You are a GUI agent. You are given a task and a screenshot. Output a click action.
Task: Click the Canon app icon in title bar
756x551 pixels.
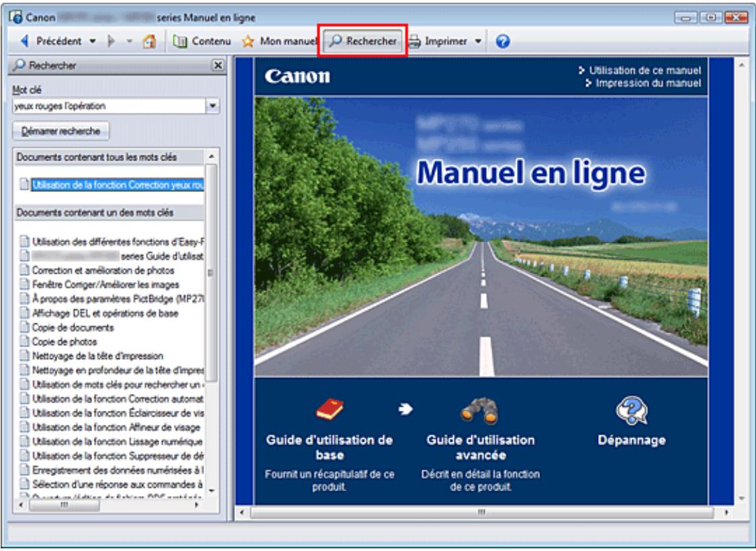15,17
